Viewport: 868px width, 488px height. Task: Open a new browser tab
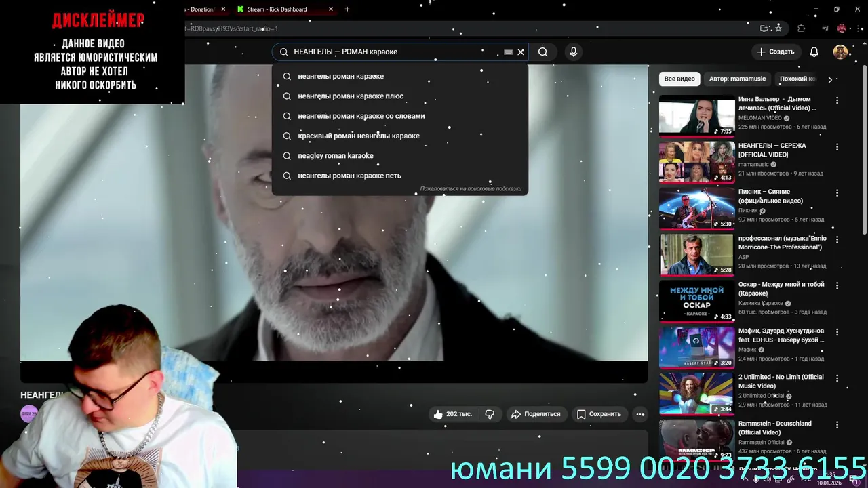pos(347,9)
